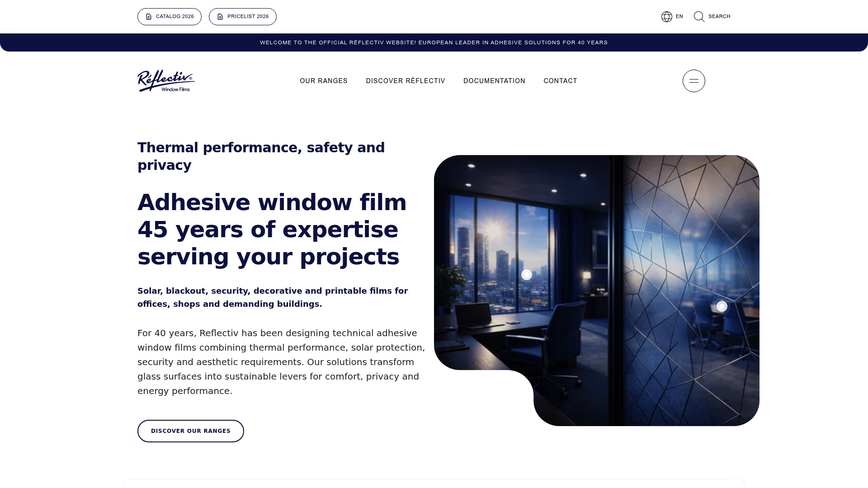
Task: Click the hotspot dot on the office window
Action: coord(526,275)
